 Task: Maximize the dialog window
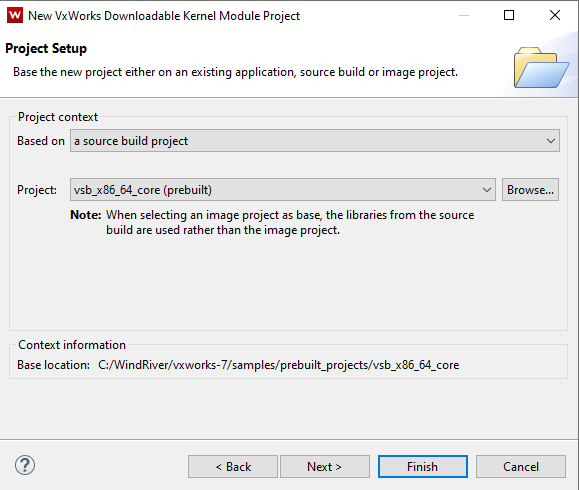pos(509,15)
